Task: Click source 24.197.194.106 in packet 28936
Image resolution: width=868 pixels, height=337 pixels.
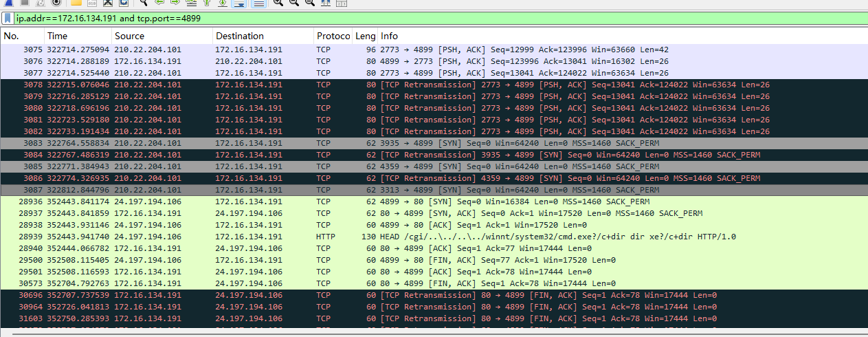Action: [x=148, y=202]
